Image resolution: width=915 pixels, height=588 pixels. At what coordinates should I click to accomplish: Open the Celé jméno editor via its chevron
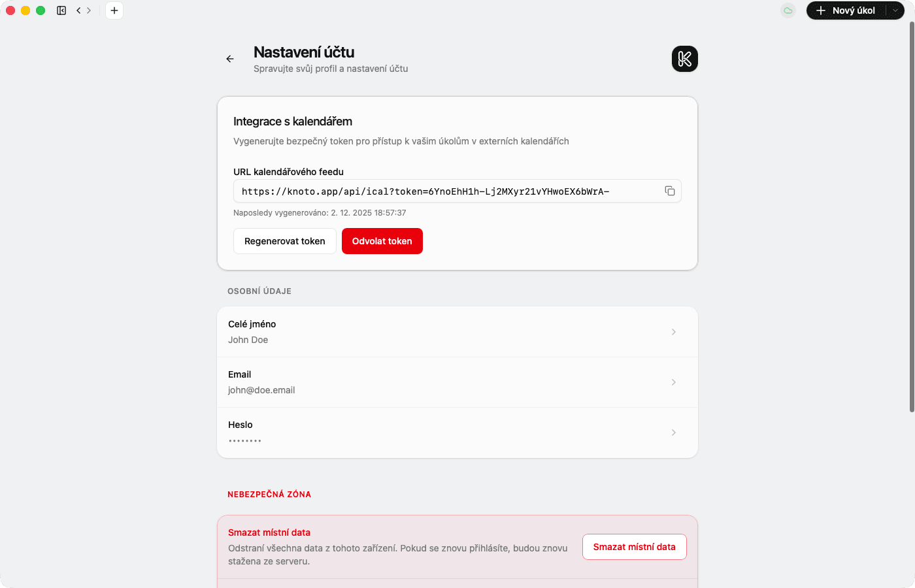[673, 331]
